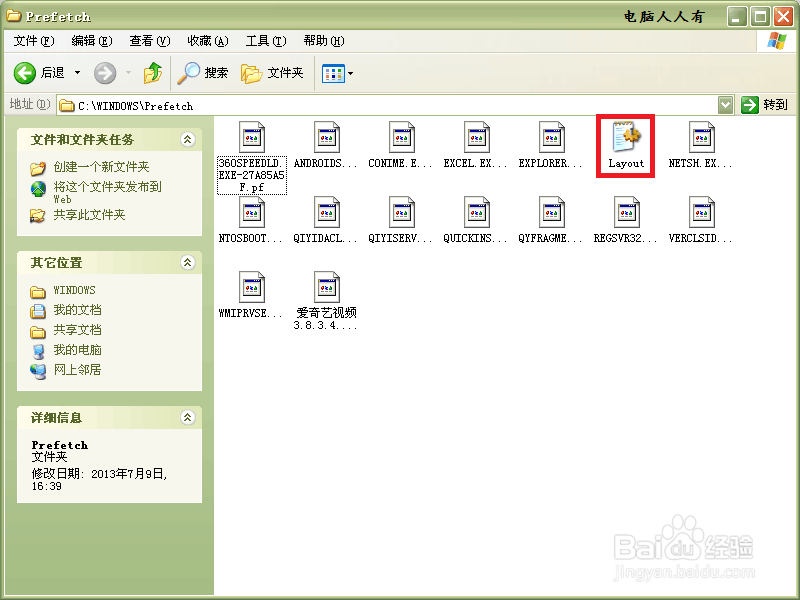This screenshot has width=800, height=600.
Task: Collapse the 详细信息 sidebar panel
Action: (x=189, y=418)
